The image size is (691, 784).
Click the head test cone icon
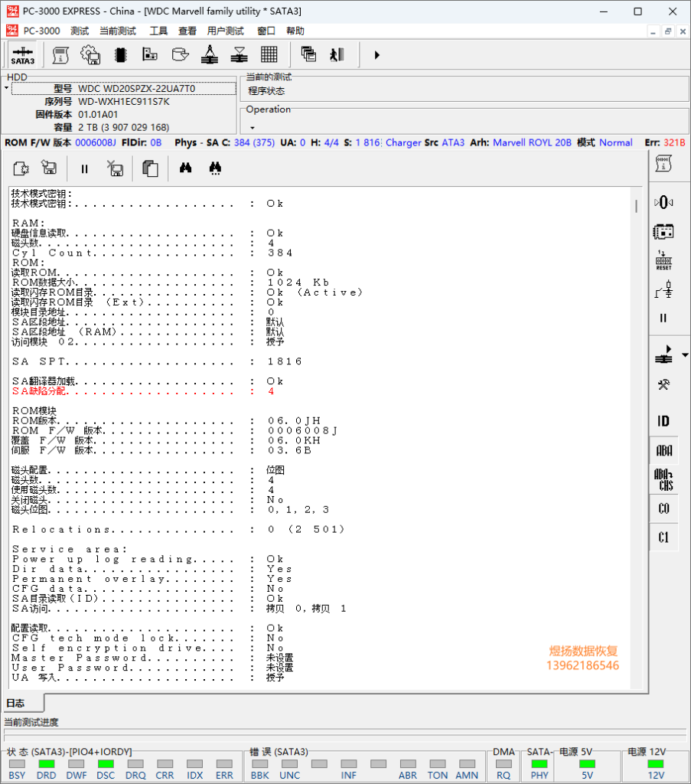coord(210,54)
